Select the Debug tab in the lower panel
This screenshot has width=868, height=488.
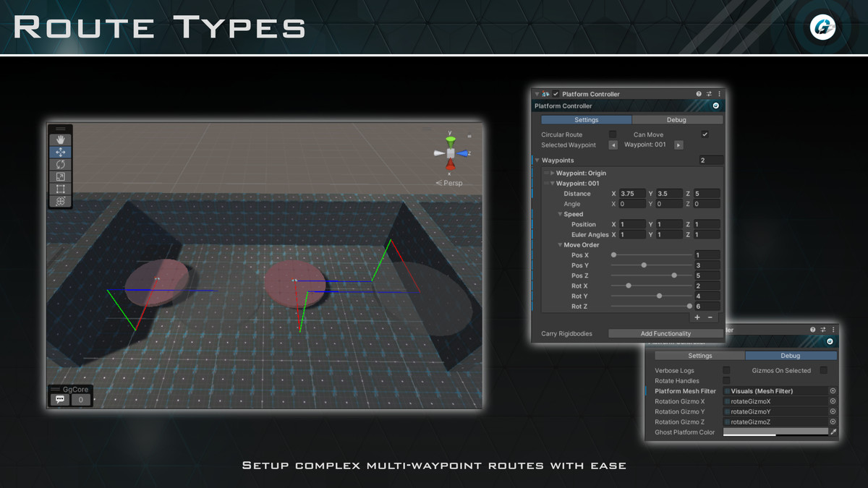click(791, 356)
